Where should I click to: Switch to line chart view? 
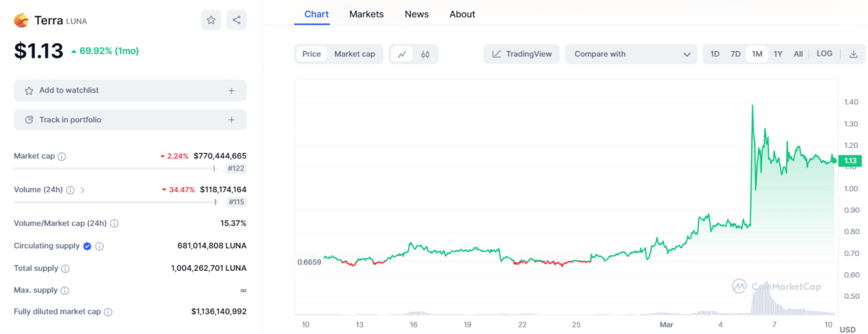point(401,54)
